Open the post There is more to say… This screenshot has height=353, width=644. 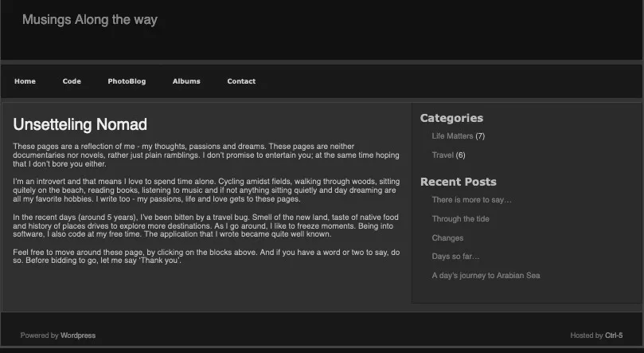point(471,200)
